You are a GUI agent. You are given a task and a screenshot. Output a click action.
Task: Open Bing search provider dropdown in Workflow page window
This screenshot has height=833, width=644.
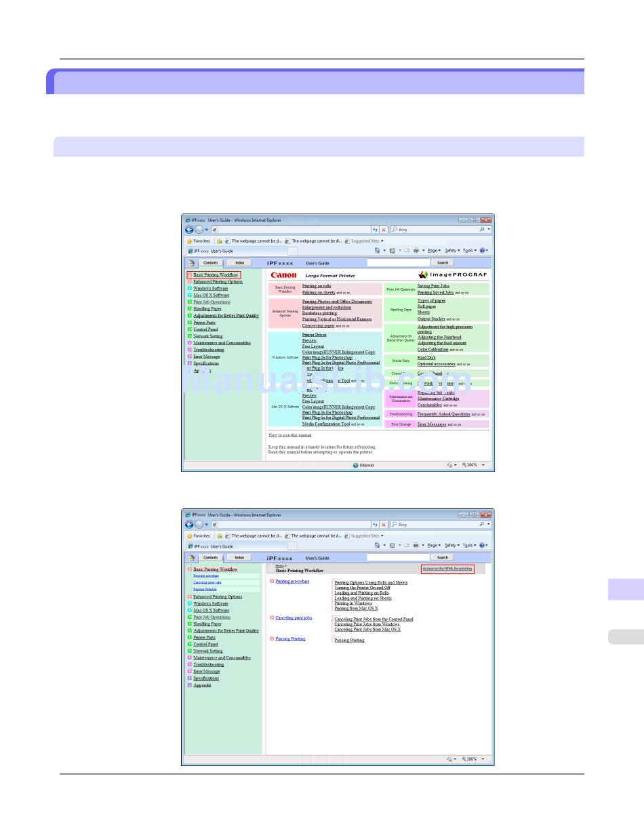pyautogui.click(x=489, y=525)
